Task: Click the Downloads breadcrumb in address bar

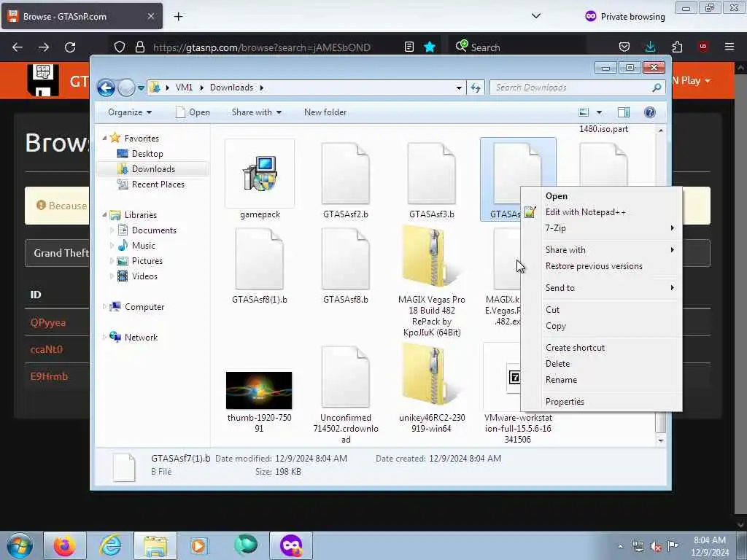Action: [x=231, y=87]
